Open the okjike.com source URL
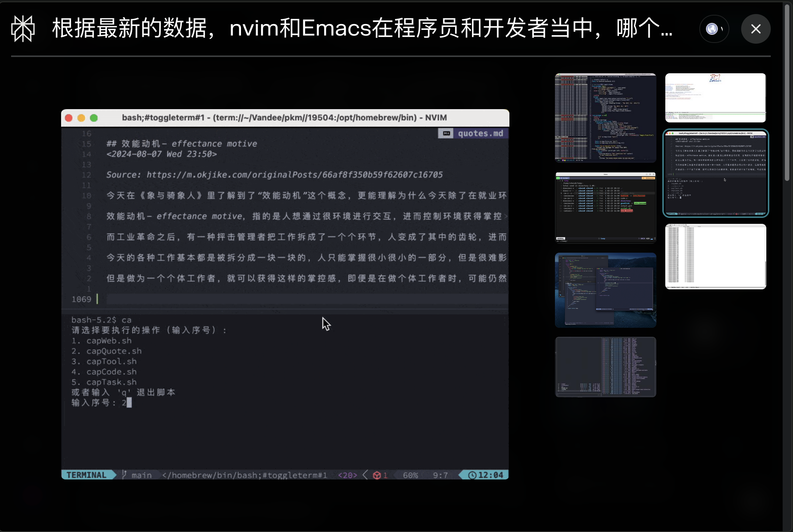 tap(294, 175)
